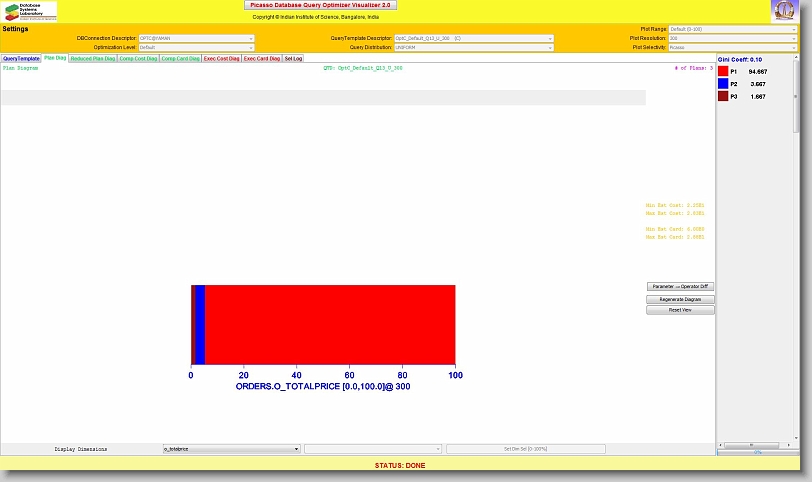This screenshot has width=812, height=482.
Task: Click the dark red P3 plan swatch
Action: pos(723,96)
